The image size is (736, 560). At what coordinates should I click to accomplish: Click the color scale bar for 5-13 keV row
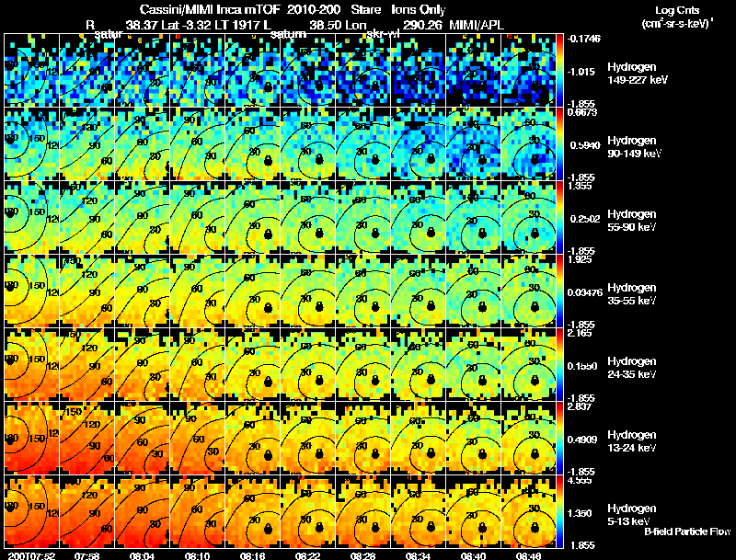pyautogui.click(x=559, y=512)
